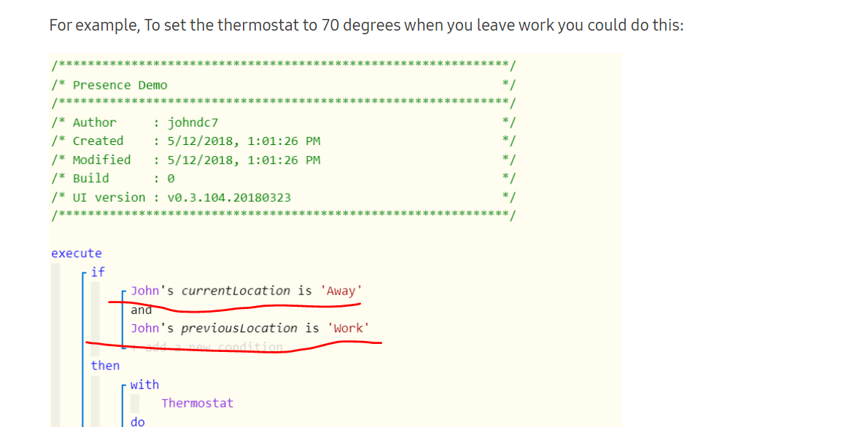This screenshot has height=427, width=868.
Task: Click the 'Presence Demo' title comment
Action: (120, 85)
